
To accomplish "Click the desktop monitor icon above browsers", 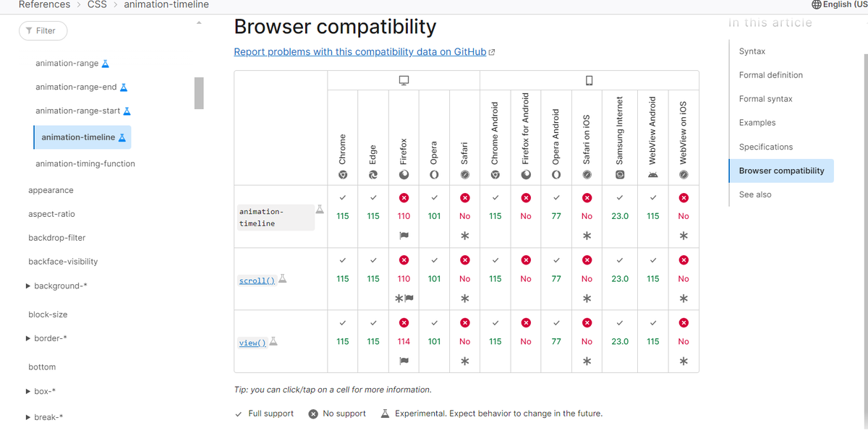I will coord(404,80).
